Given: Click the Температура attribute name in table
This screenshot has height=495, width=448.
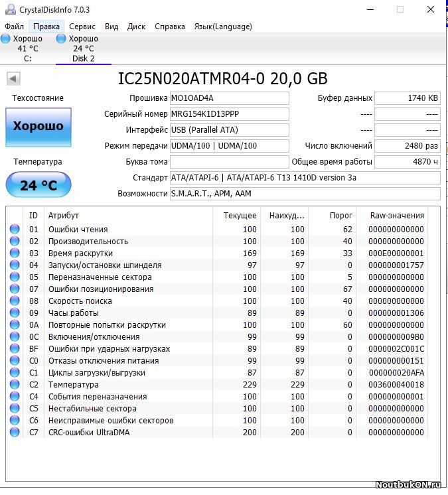Looking at the screenshot, I should point(73,385).
